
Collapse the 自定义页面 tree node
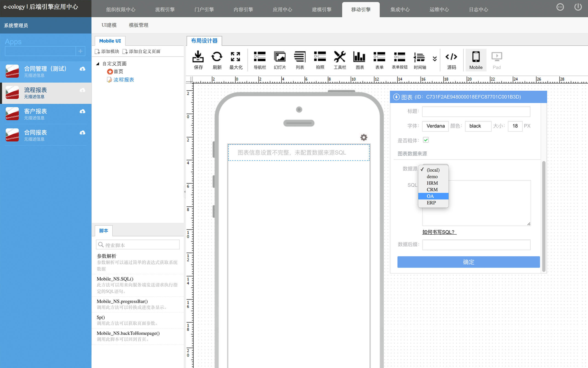(x=98, y=64)
